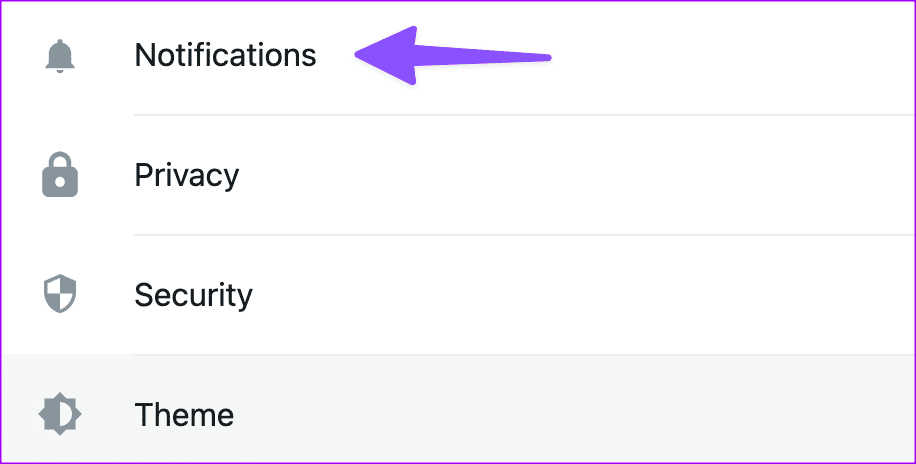Click the purple arrow pointing at Notifications
The height and width of the screenshot is (464, 916).
coord(453,56)
